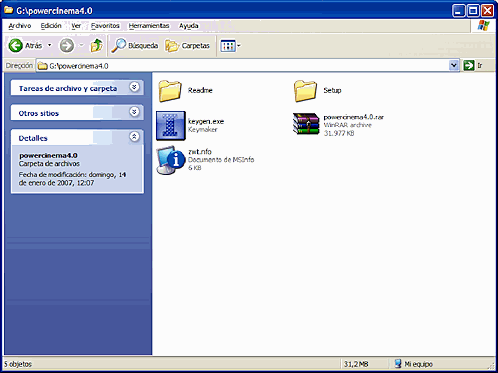
Task: Go up one folder level icon
Action: (97, 45)
